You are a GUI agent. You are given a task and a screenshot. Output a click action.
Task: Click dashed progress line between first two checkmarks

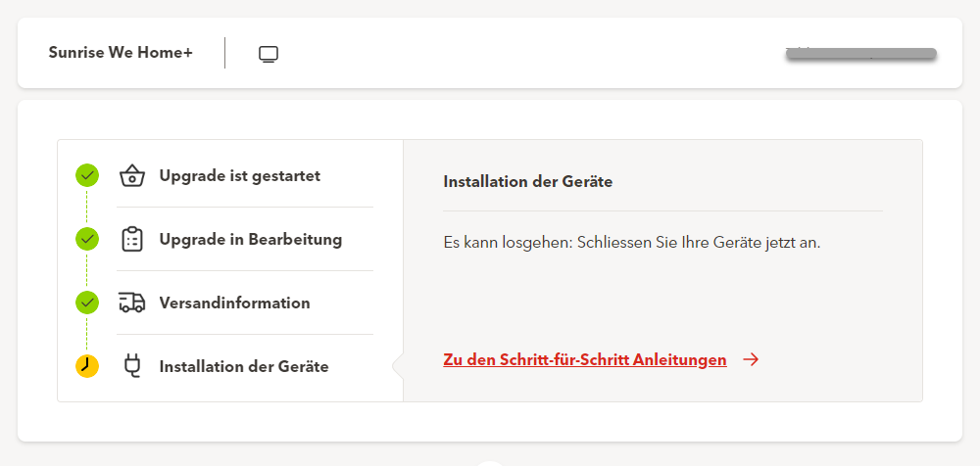(x=87, y=208)
